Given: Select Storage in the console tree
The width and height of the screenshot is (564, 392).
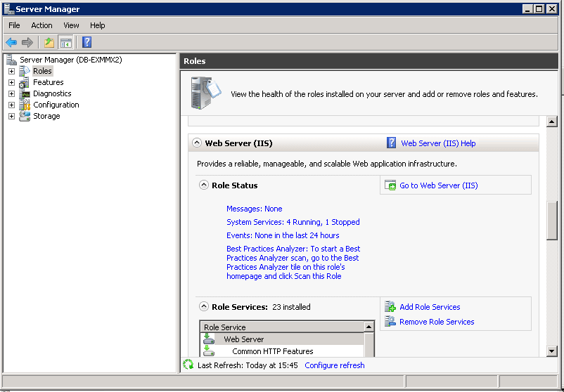Looking at the screenshot, I should pos(46,116).
